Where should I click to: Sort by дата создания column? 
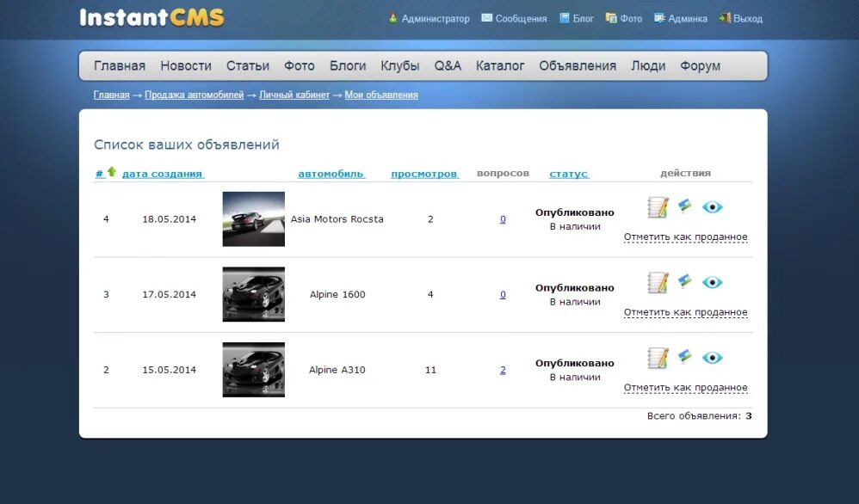pos(163,174)
